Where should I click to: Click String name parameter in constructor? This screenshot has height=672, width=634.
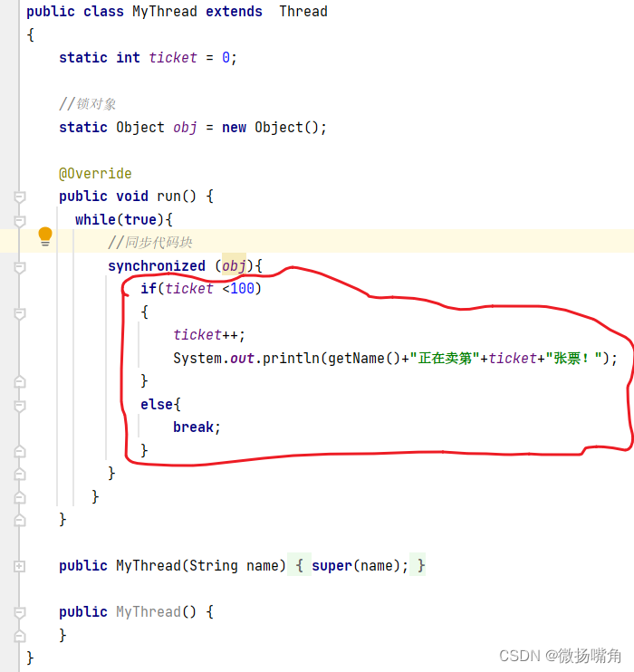coord(234,566)
